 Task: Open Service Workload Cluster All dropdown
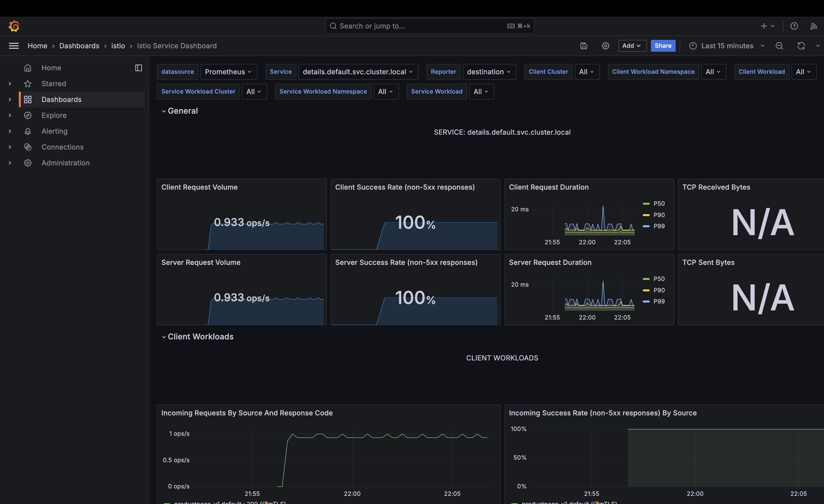(254, 92)
